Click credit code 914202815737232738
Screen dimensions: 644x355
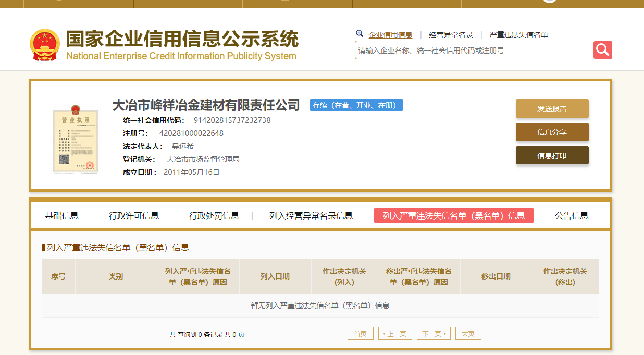click(x=232, y=120)
